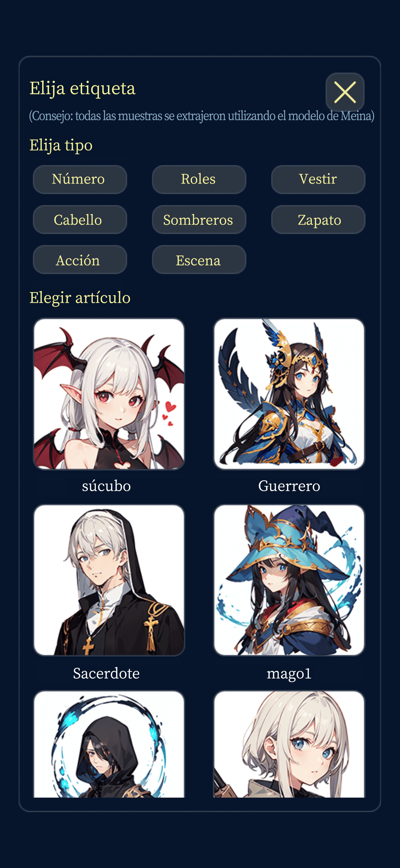Select the mago1 wizard thumbnail
The image size is (400, 868).
pyautogui.click(x=289, y=580)
